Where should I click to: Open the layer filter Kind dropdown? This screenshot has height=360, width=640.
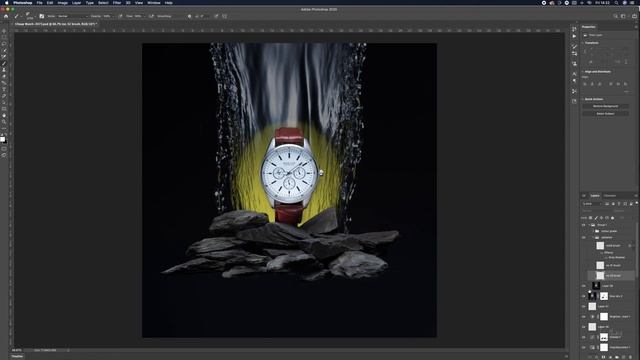coord(592,204)
